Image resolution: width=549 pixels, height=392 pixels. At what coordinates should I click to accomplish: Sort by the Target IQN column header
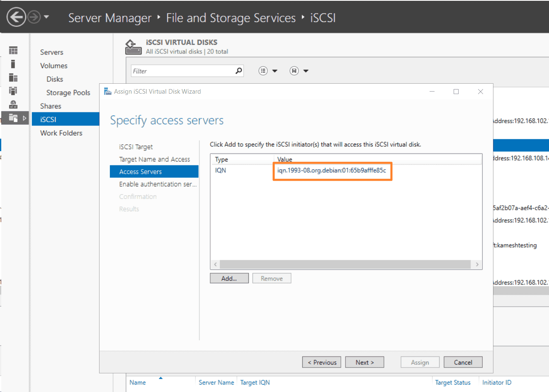coord(255,382)
